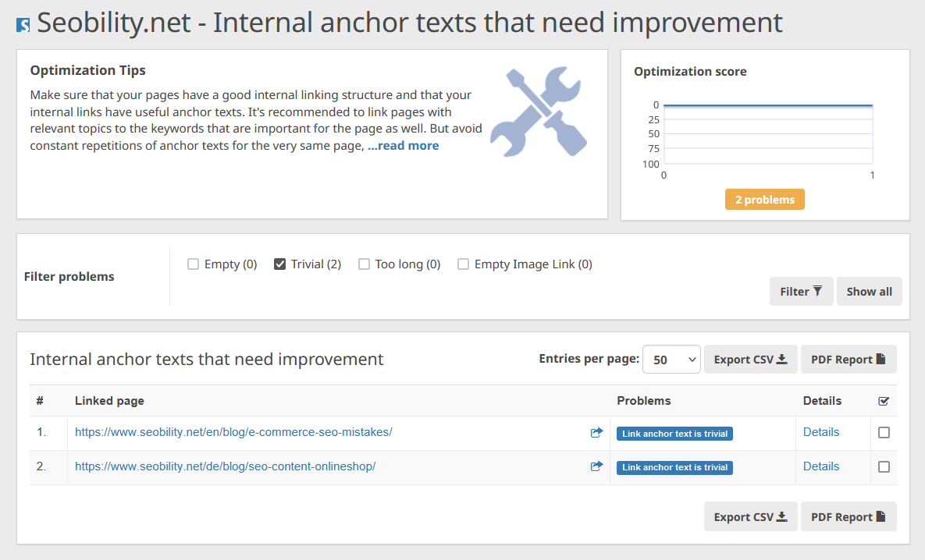Click the Filter button with funnel
Viewport: 925px width, 560px height.
pyautogui.click(x=801, y=292)
